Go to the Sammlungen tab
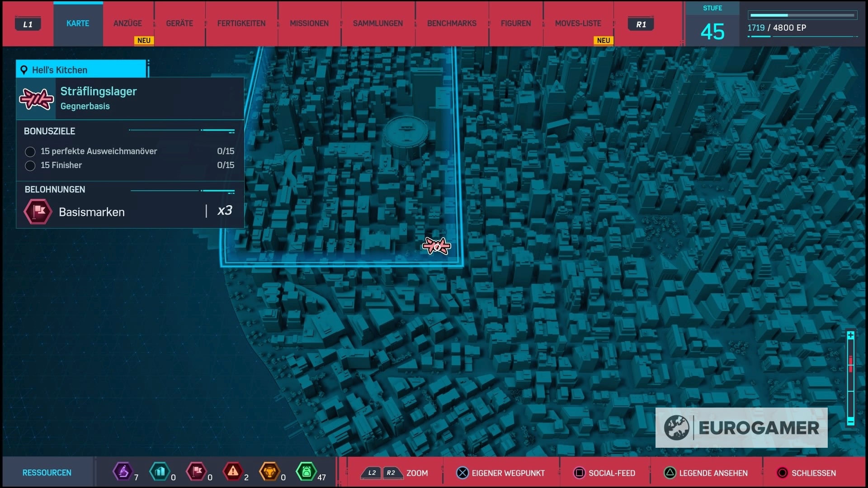The width and height of the screenshot is (868, 488). [x=378, y=23]
